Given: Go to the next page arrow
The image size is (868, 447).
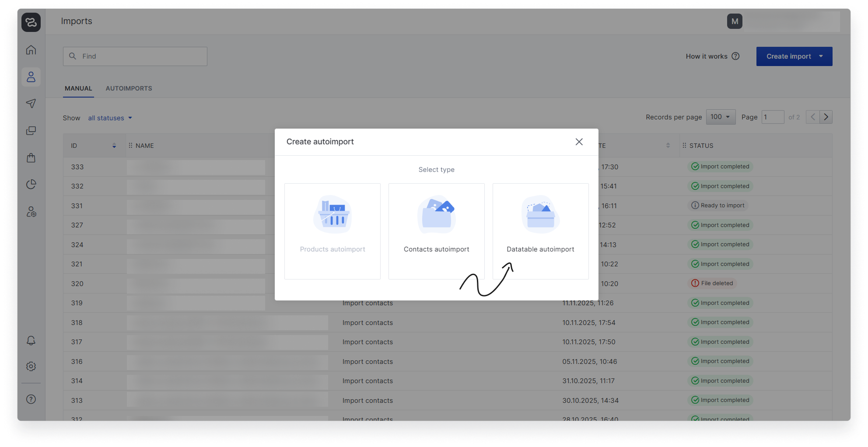Looking at the screenshot, I should pyautogui.click(x=826, y=117).
